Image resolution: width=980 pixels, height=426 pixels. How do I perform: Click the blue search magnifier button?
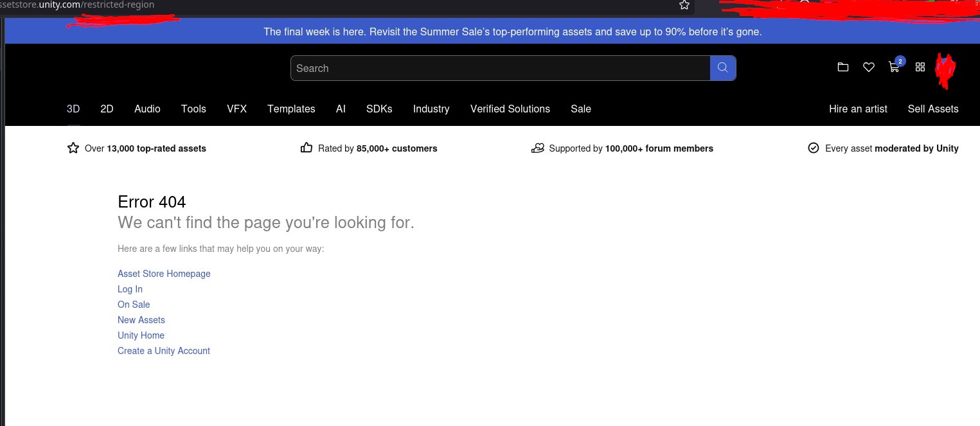[x=723, y=68]
